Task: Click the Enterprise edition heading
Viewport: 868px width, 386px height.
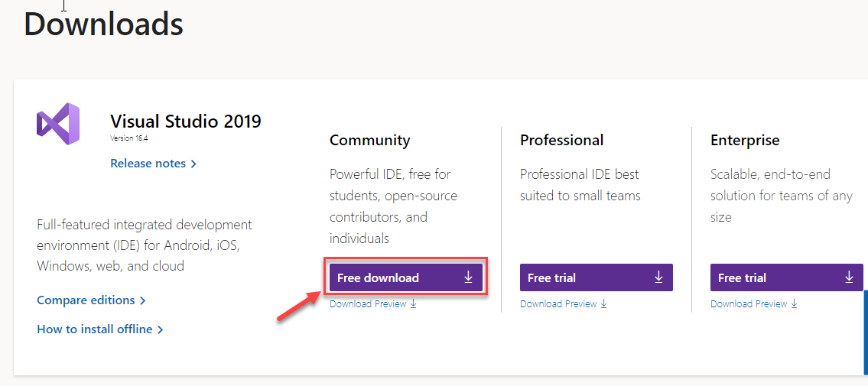Action: [x=745, y=141]
